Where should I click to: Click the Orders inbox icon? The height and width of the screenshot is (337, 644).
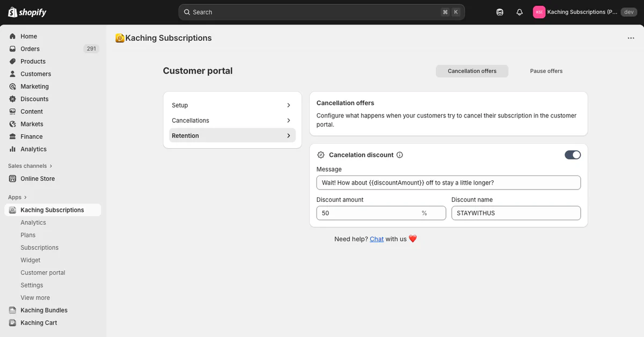click(12, 49)
